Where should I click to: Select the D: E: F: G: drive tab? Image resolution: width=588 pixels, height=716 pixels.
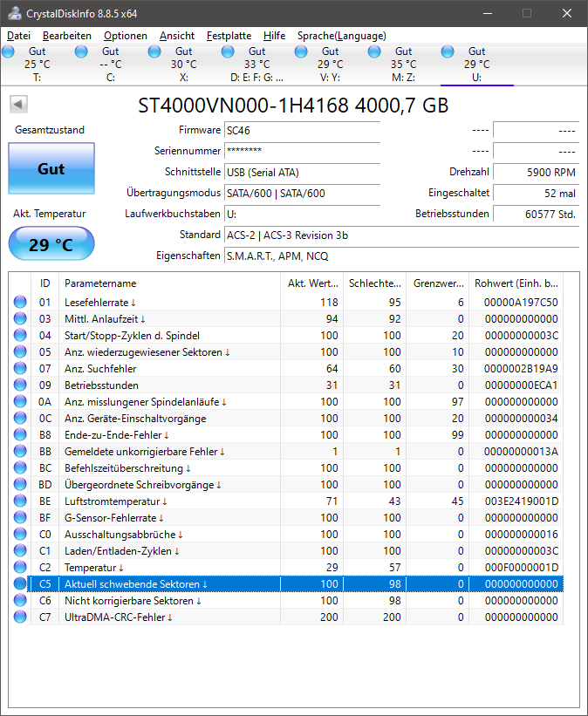[x=256, y=64]
